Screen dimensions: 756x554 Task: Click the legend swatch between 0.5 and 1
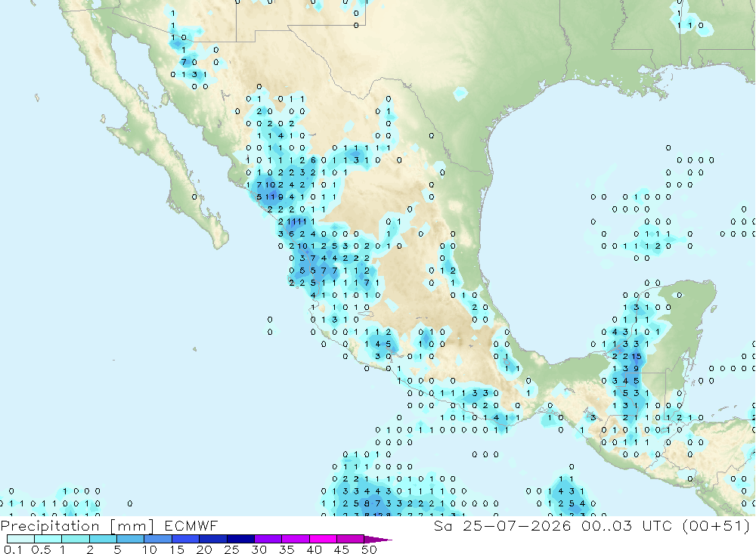[x=48, y=539]
